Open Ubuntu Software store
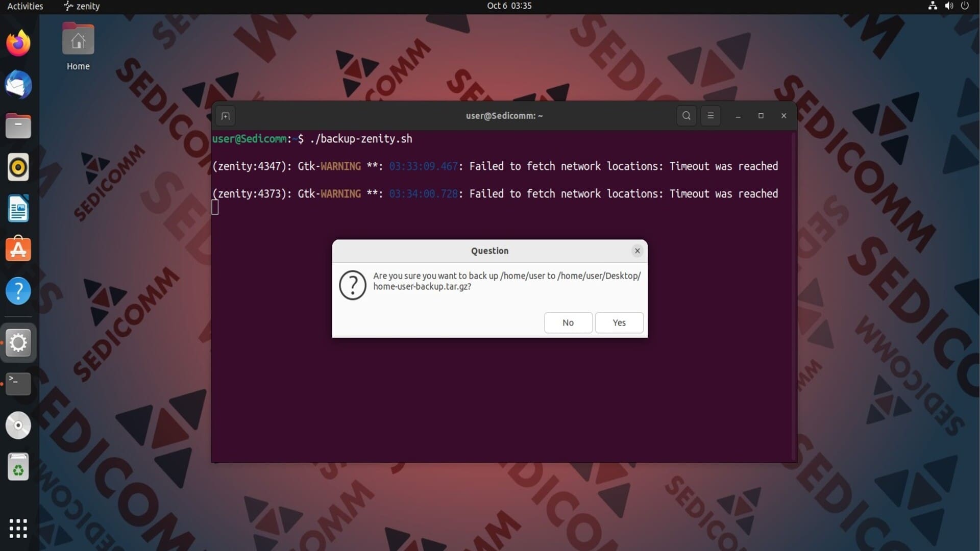Screen dimensions: 980x551 18,250
